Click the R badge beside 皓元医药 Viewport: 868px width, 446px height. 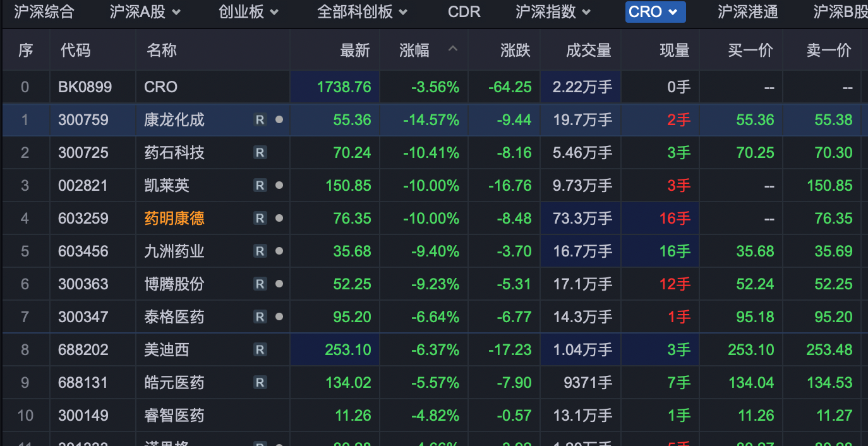[260, 383]
